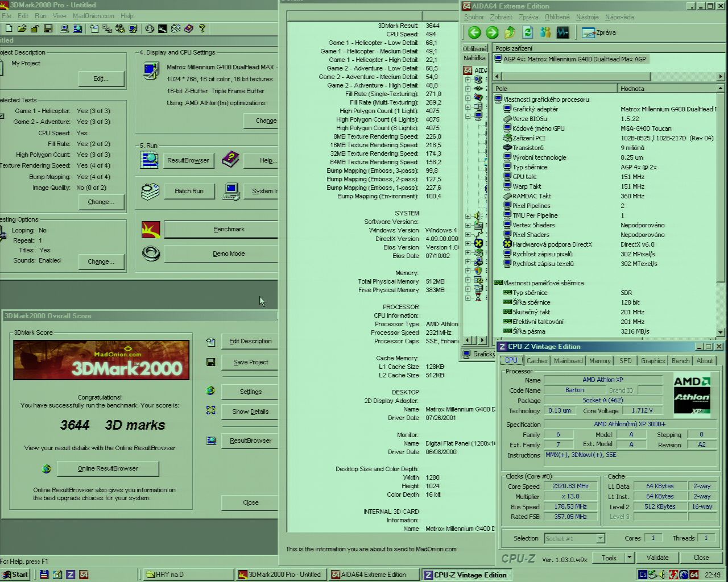
Task: Click Edit... button under Project Description
Action: coord(101,78)
